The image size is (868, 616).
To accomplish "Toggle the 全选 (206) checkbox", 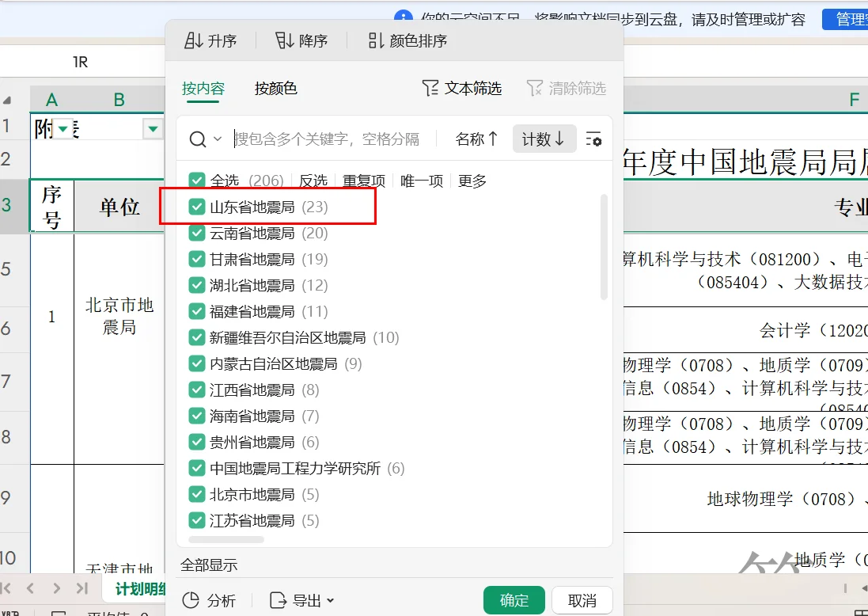I will click(x=197, y=181).
